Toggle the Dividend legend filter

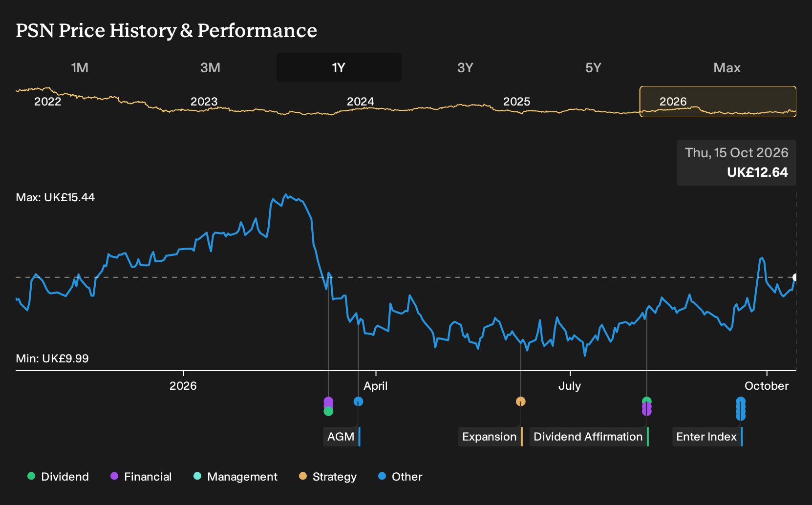click(x=58, y=477)
